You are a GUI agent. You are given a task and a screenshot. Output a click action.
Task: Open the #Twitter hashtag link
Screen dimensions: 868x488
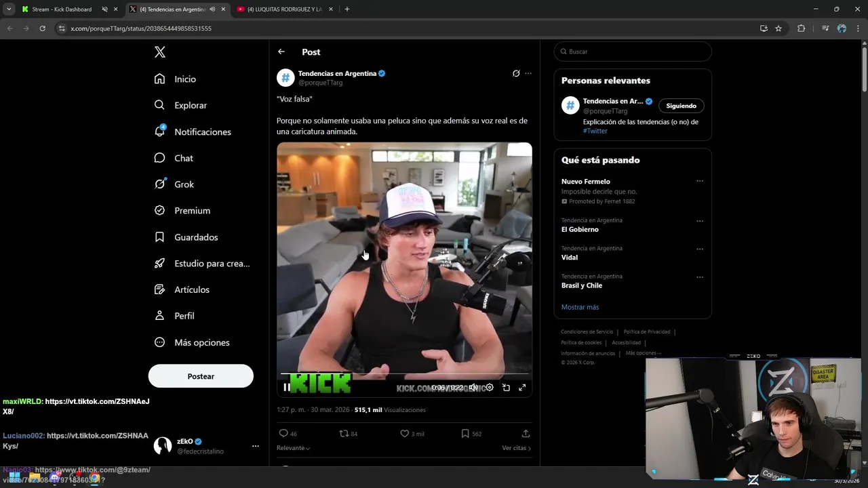point(595,131)
